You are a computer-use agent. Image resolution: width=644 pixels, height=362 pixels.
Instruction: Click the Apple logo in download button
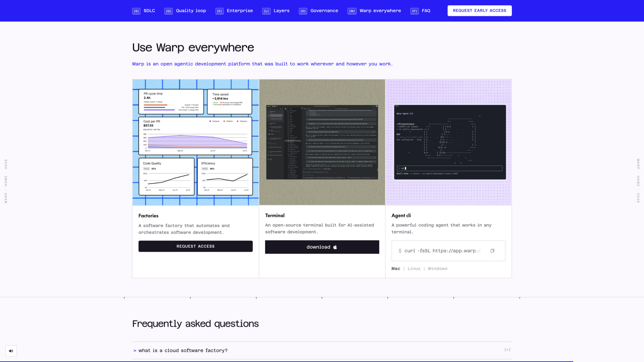335,247
